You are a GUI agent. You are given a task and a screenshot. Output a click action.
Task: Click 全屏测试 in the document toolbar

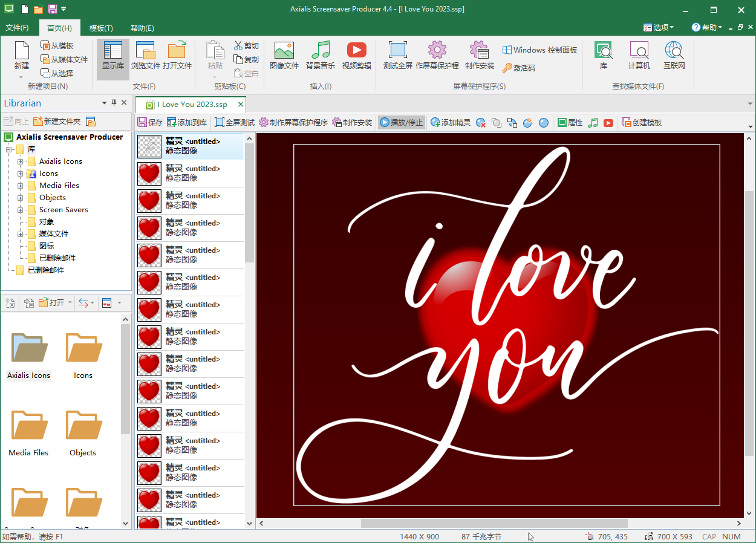tap(235, 122)
